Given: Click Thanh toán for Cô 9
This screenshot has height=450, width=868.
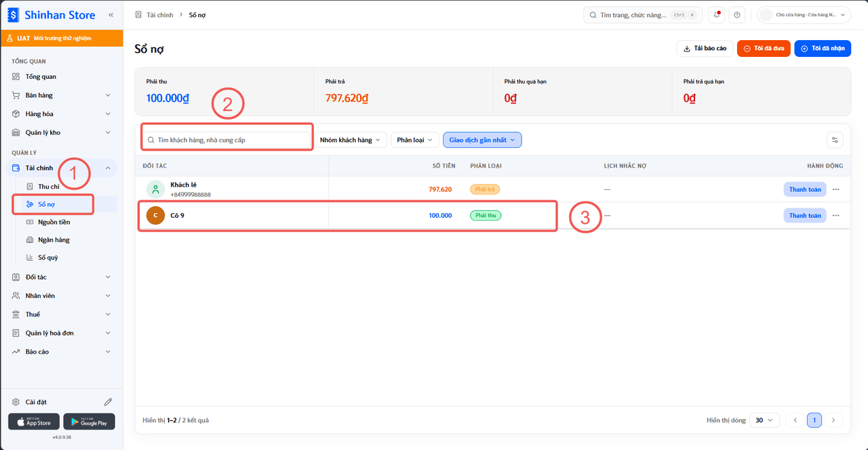Looking at the screenshot, I should click(805, 215).
